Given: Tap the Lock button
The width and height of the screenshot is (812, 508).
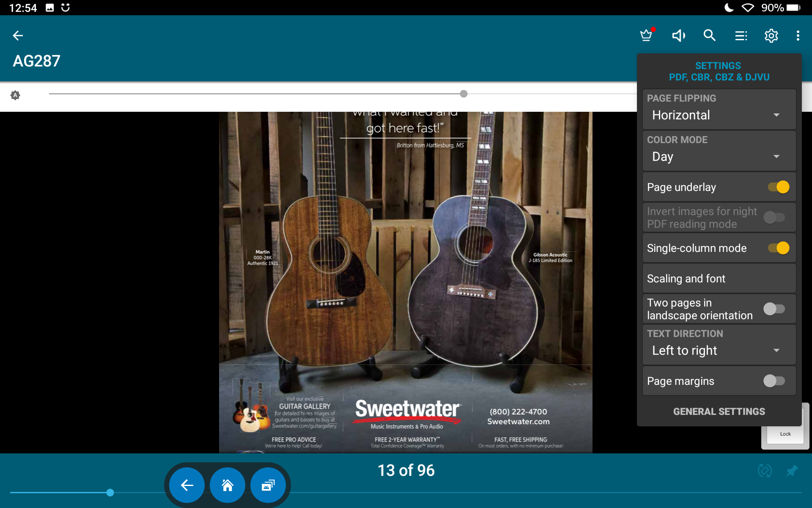Looking at the screenshot, I should click(785, 434).
